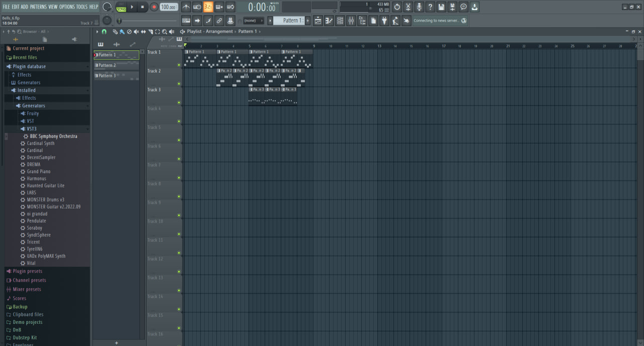644x346 pixels.
Task: Click the download tray icon in top toolbar
Action: point(474,7)
